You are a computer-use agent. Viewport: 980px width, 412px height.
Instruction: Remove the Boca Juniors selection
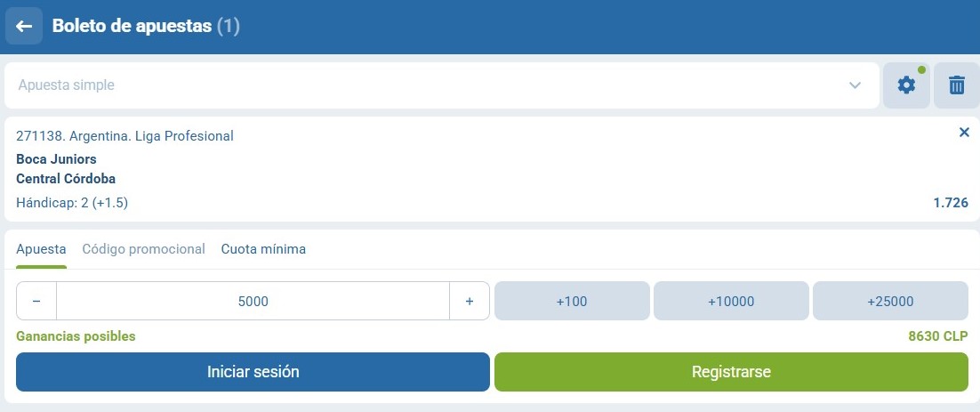pyautogui.click(x=964, y=132)
